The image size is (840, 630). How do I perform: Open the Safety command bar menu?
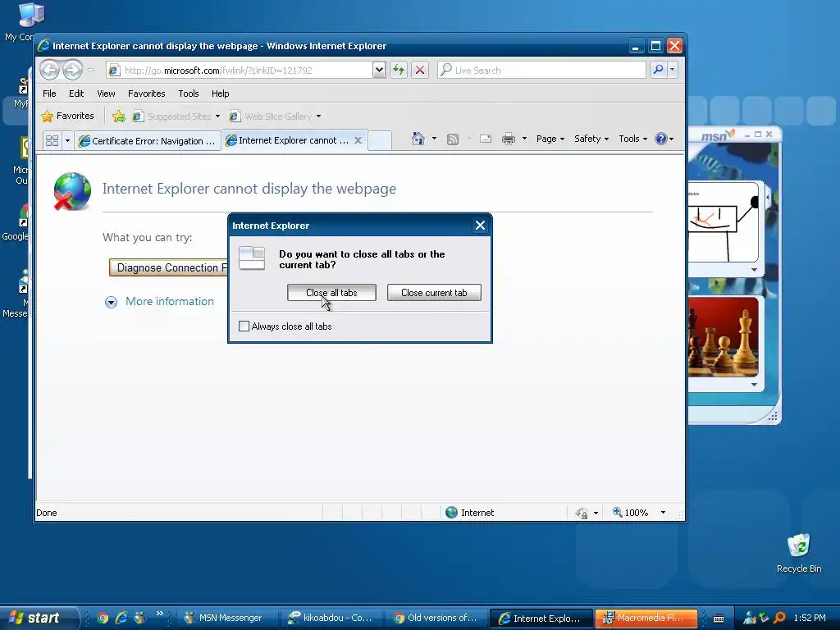(x=591, y=139)
